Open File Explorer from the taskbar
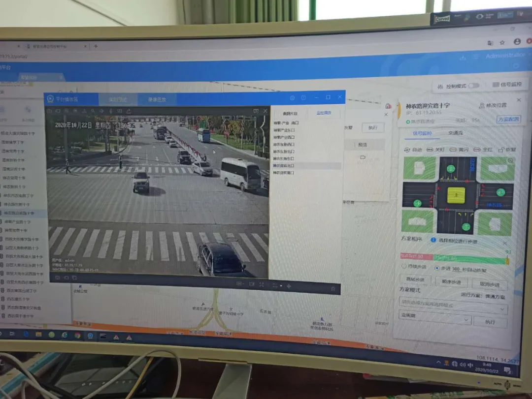This screenshot has height=399, width=532. [x=38, y=335]
